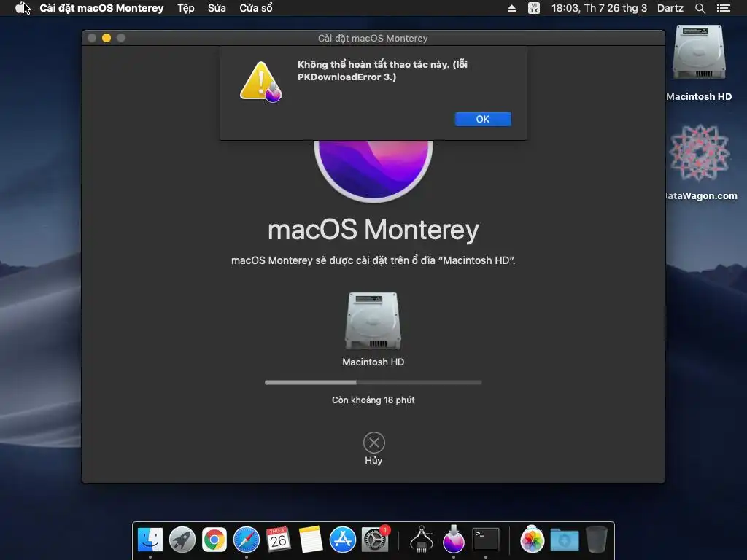Image resolution: width=747 pixels, height=560 pixels.
Task: Click the macOS Monterey heading text
Action: 373,230
